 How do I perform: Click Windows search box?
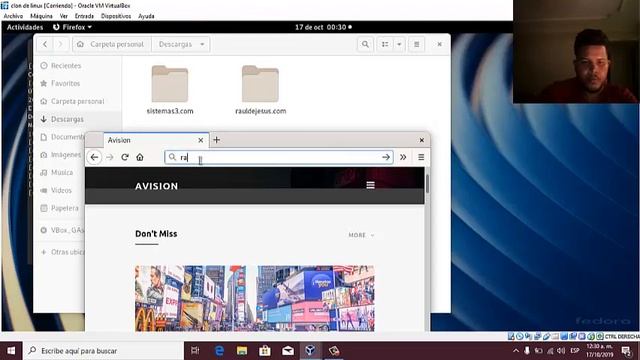click(103, 351)
